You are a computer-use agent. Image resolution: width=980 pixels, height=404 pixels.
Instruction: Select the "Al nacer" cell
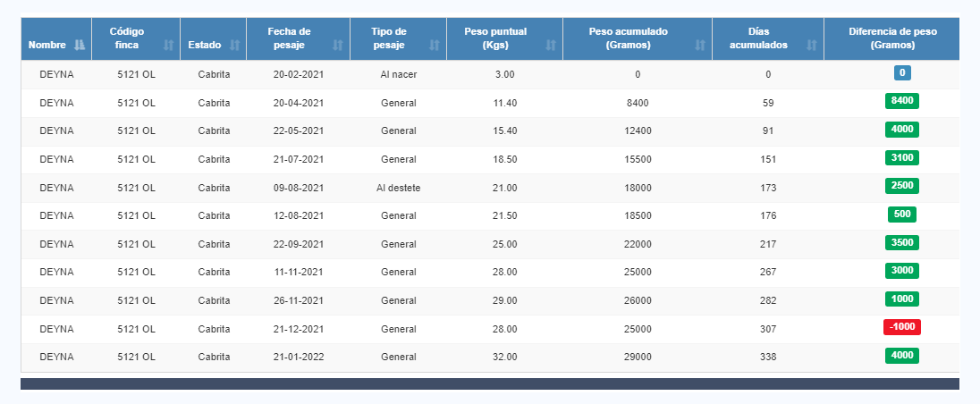[398, 74]
